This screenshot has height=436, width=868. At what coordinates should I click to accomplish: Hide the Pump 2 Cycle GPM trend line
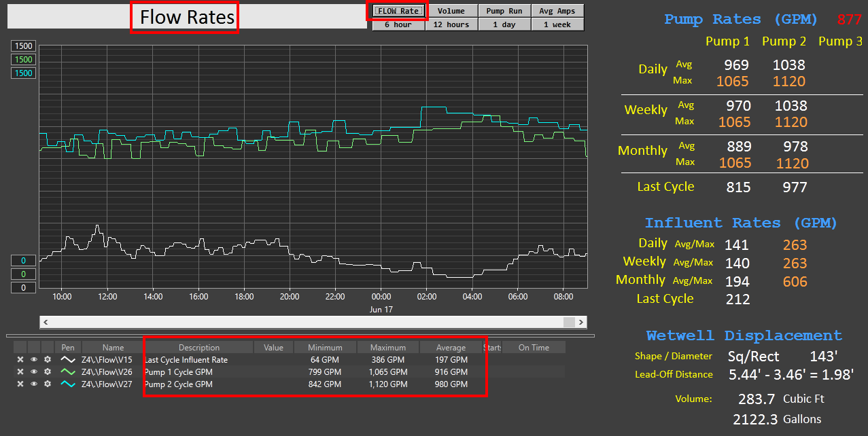click(34, 384)
